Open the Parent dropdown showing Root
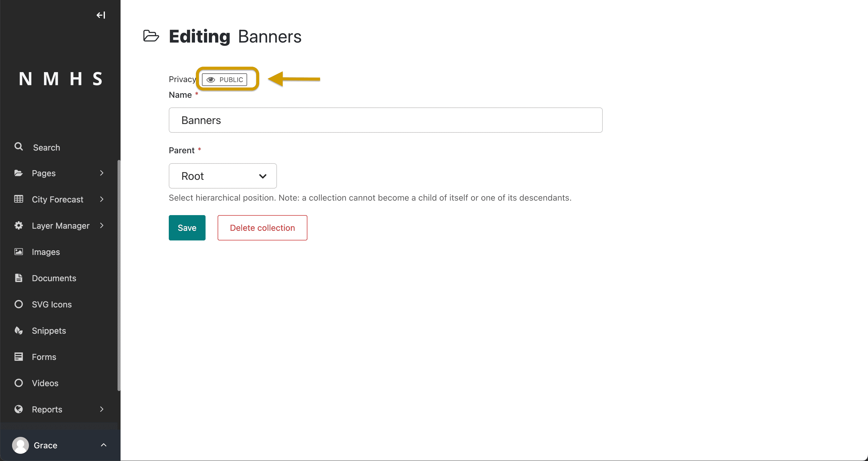Image resolution: width=868 pixels, height=461 pixels. (x=223, y=176)
